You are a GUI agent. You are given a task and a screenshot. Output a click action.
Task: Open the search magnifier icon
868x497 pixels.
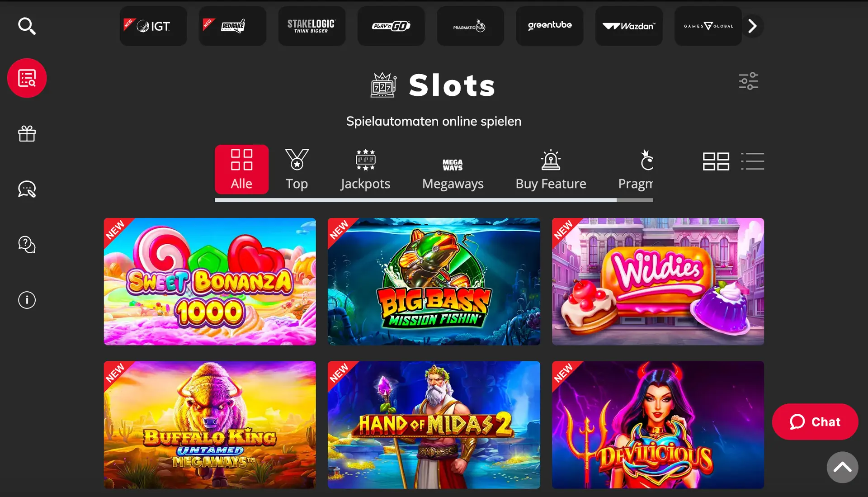27,26
